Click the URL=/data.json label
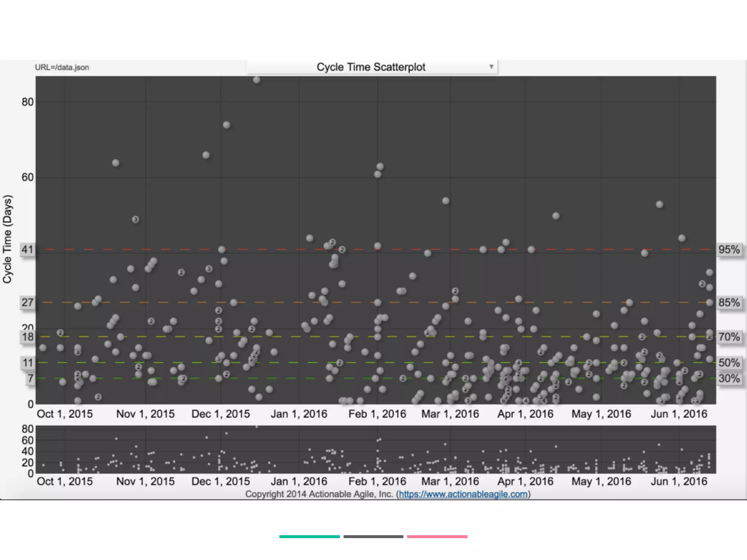This screenshot has height=560, width=747. (62, 67)
